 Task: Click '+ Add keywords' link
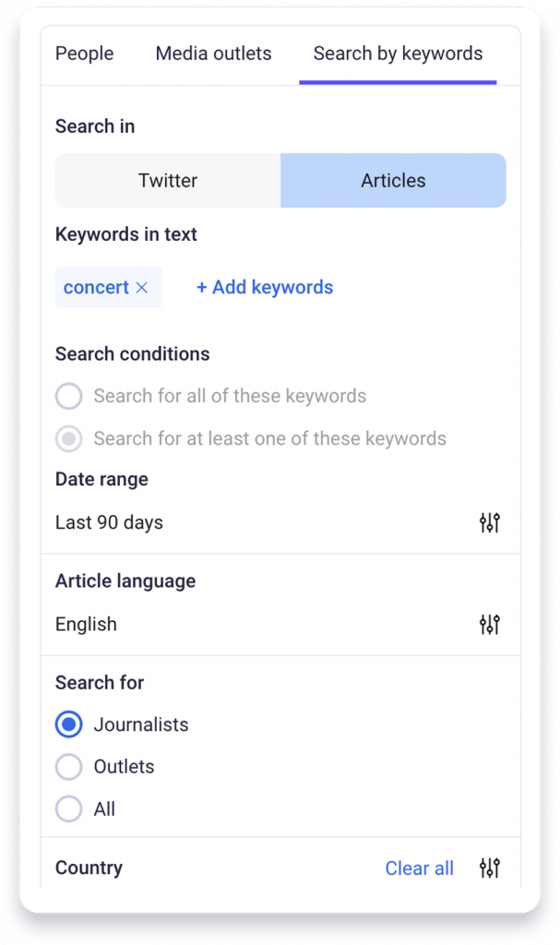pyautogui.click(x=265, y=288)
